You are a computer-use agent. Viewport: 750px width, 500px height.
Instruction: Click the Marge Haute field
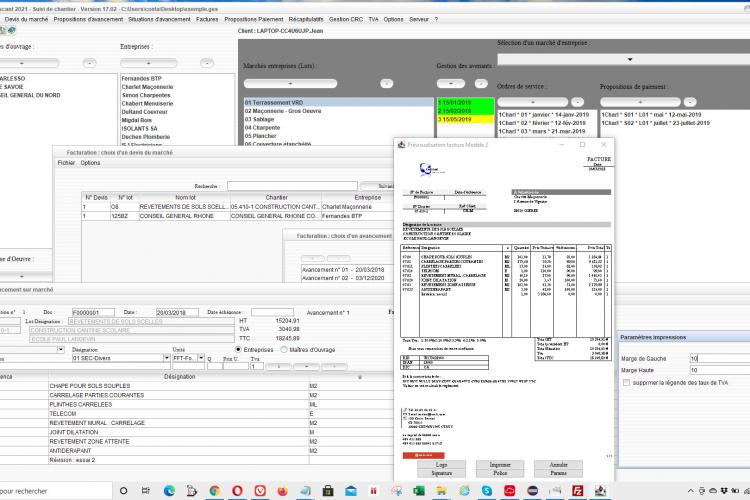(719, 370)
